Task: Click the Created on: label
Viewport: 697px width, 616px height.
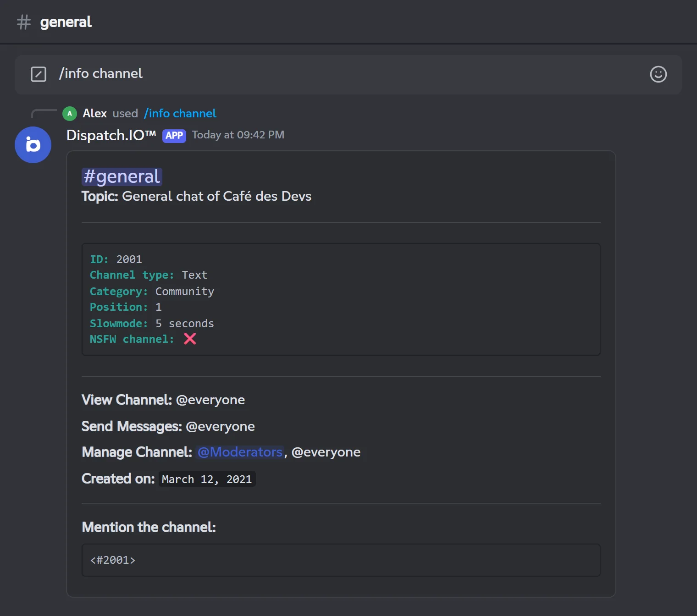Action: coord(118,479)
